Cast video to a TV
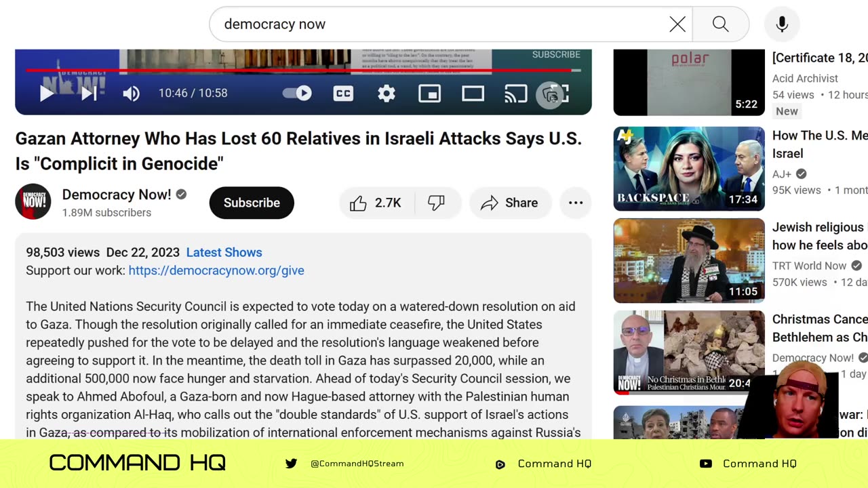The height and width of the screenshot is (488, 868). tap(515, 94)
